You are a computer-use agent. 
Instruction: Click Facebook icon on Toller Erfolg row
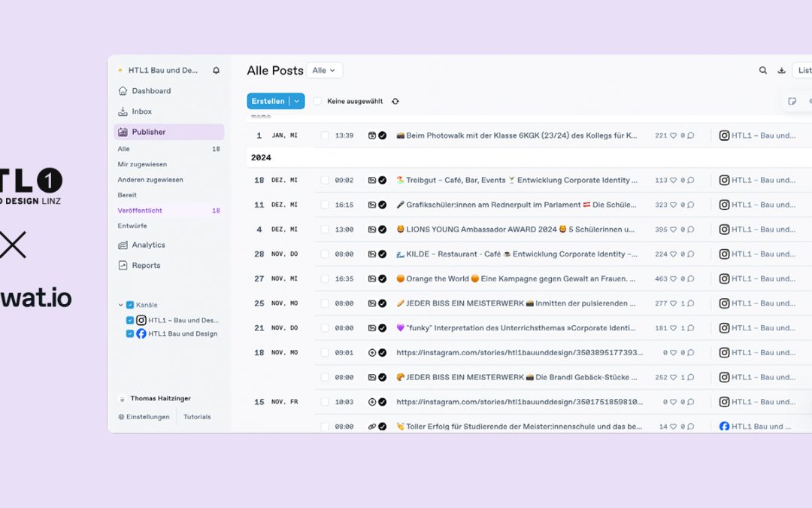click(724, 427)
